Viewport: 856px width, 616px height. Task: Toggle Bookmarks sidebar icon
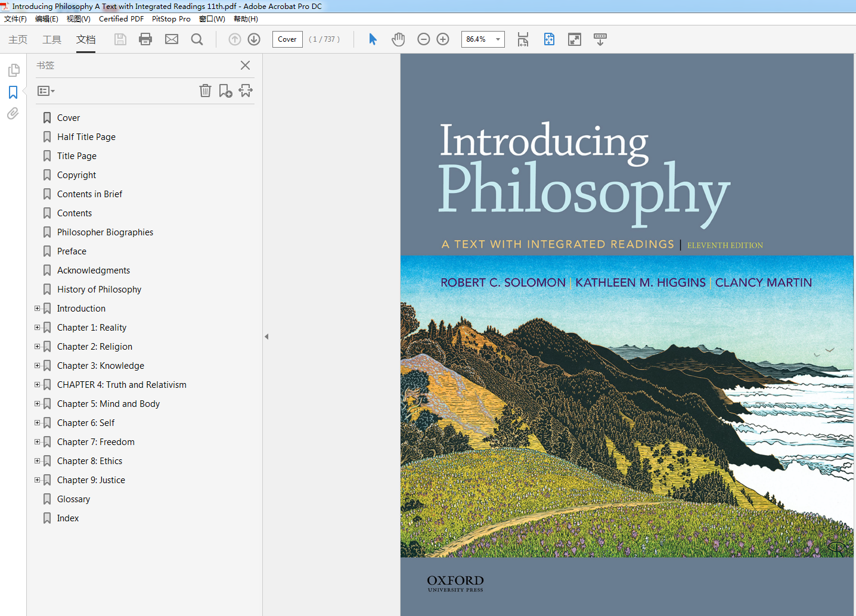click(x=13, y=92)
